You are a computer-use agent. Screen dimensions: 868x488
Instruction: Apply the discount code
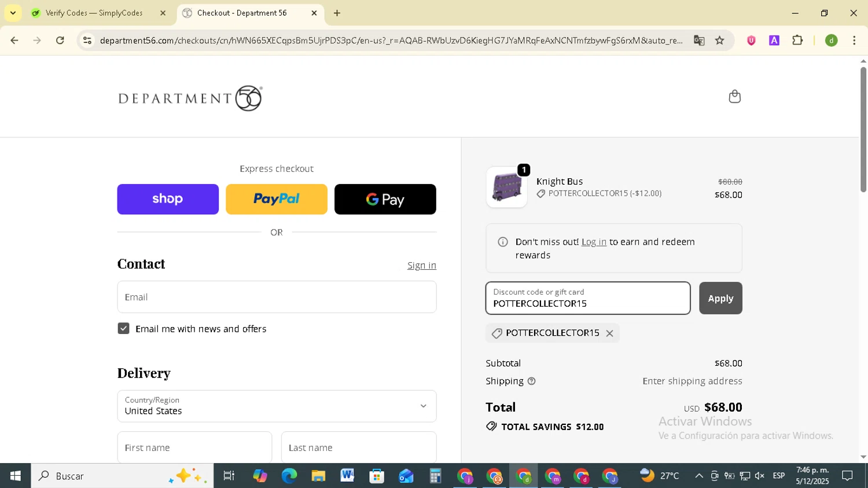click(720, 298)
